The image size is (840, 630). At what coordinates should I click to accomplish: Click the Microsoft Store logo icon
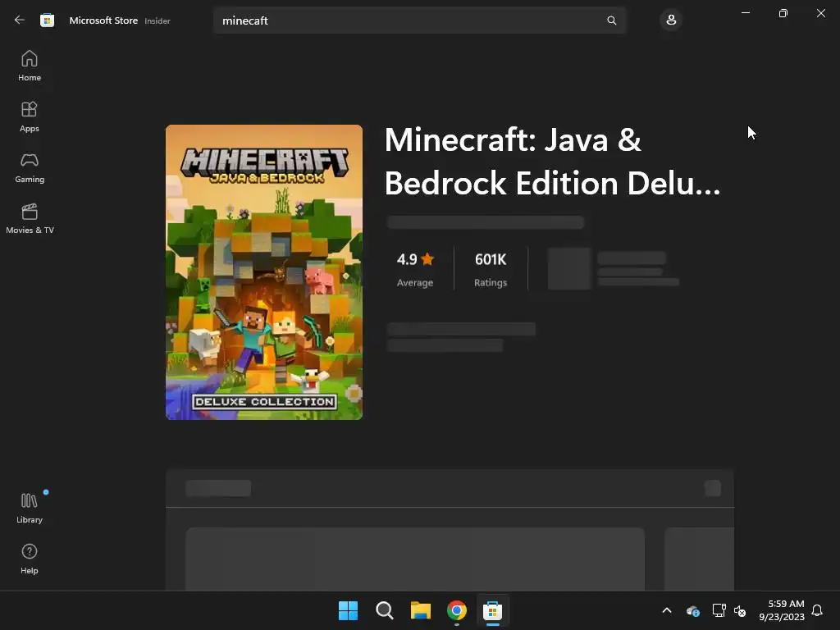coord(47,21)
